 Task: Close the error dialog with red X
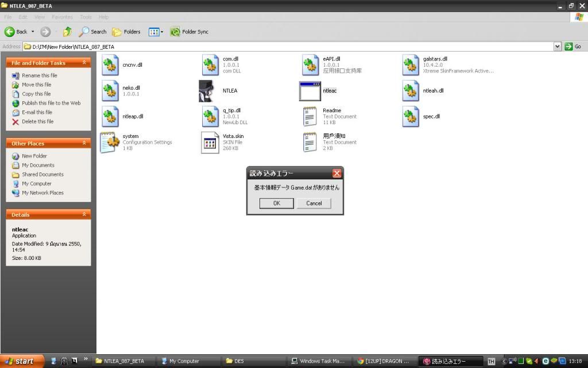(336, 173)
